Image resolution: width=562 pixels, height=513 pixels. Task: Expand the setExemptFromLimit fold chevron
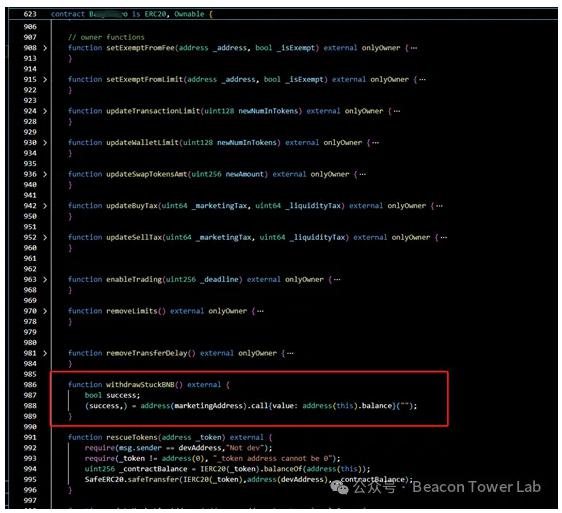[45, 79]
